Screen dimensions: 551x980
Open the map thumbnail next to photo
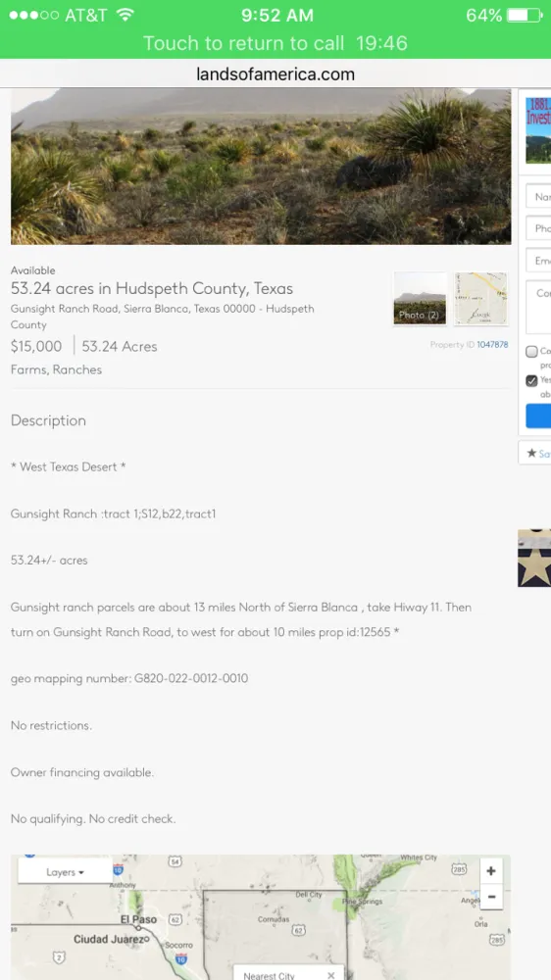480,298
